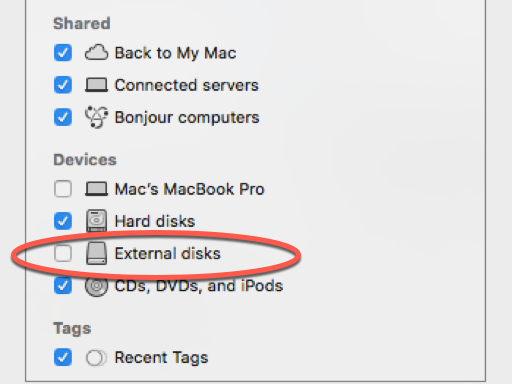Click the Recent Tags text label

tap(161, 358)
